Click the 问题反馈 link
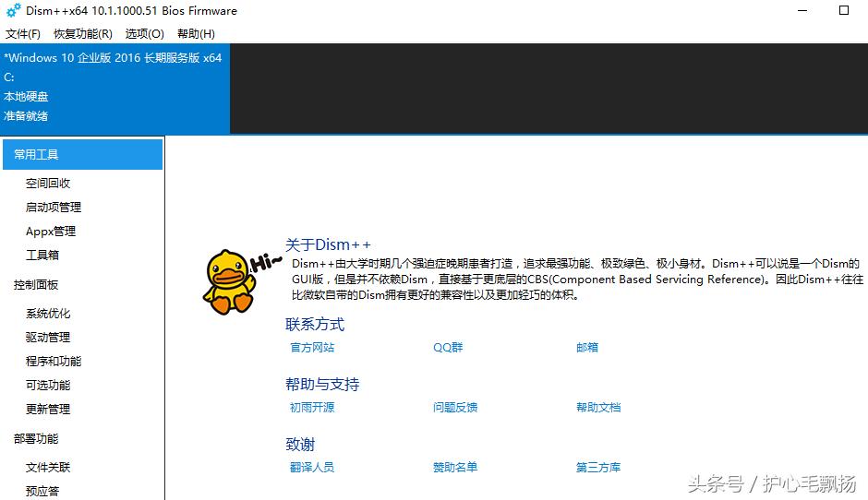Screen dimensions: 868x500 pyautogui.click(x=455, y=408)
